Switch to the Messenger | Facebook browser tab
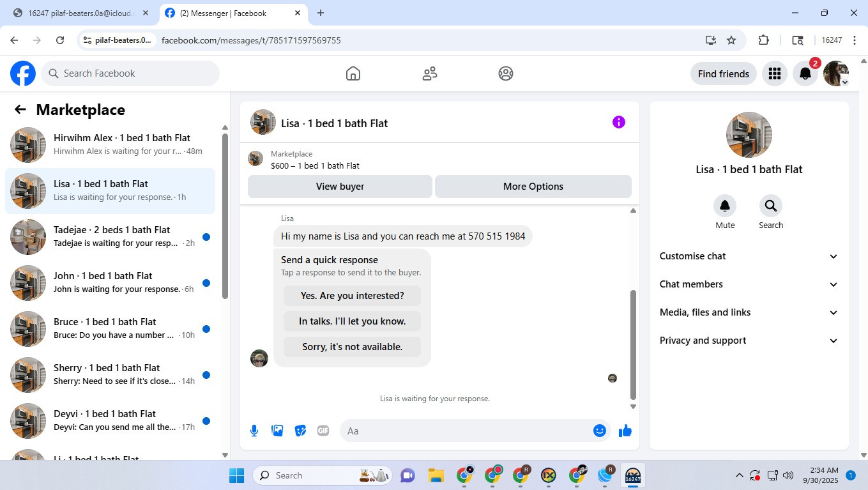Screen dimensions: 868x490 point(233,13)
